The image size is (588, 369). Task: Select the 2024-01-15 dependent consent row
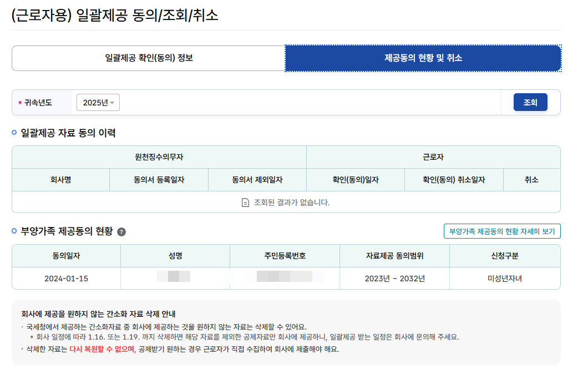[x=66, y=277]
